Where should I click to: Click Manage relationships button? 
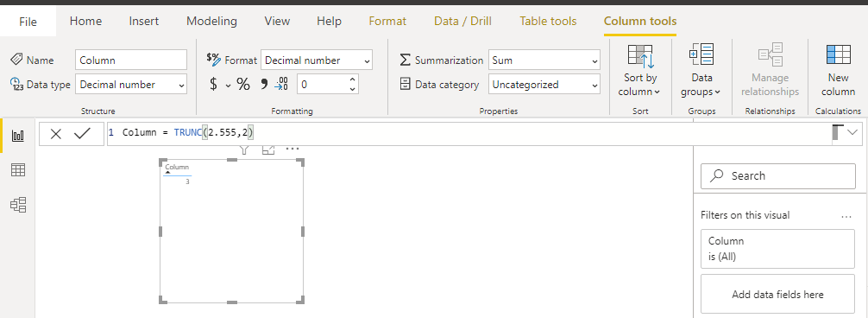[x=770, y=70]
